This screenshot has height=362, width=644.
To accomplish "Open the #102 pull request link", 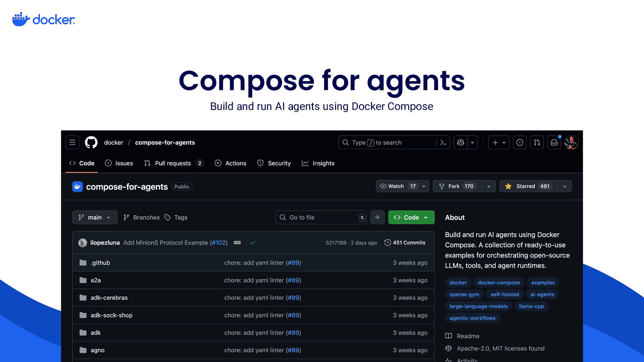I will pos(219,243).
